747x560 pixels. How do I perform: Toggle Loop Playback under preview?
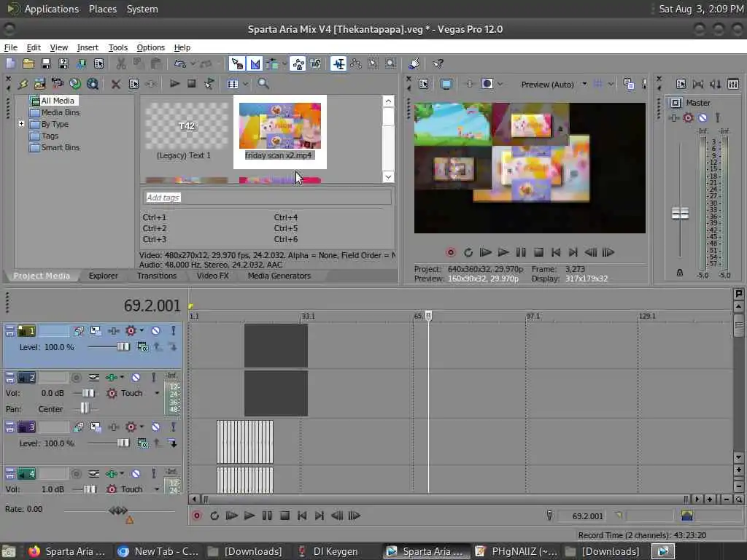pyautogui.click(x=468, y=252)
